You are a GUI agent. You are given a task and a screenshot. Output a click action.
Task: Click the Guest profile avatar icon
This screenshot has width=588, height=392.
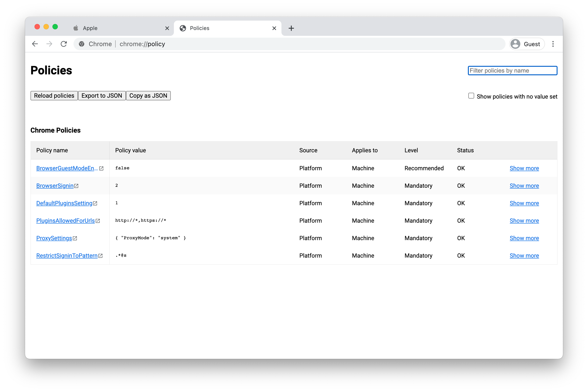coord(515,44)
